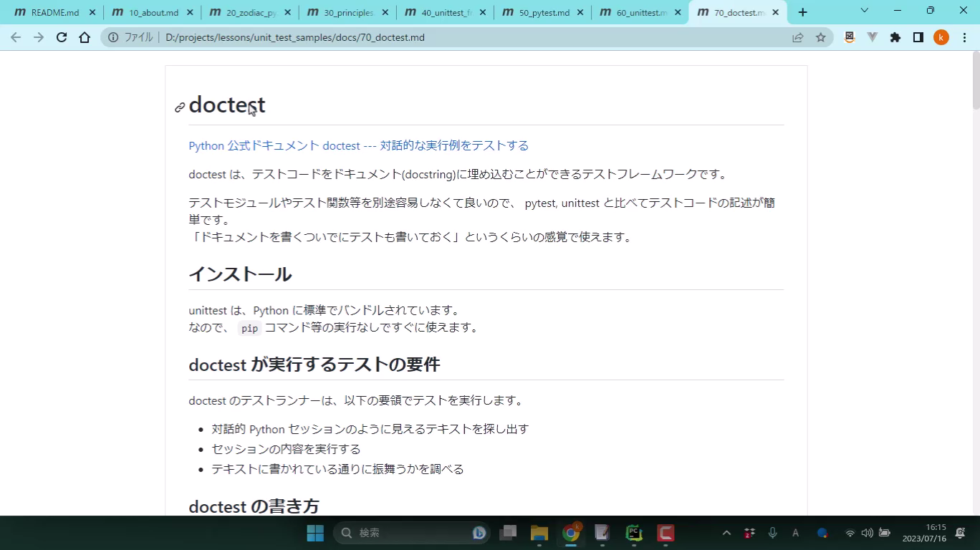The image size is (980, 550).
Task: Switch to the 50_pytest.md tab
Action: tap(542, 12)
